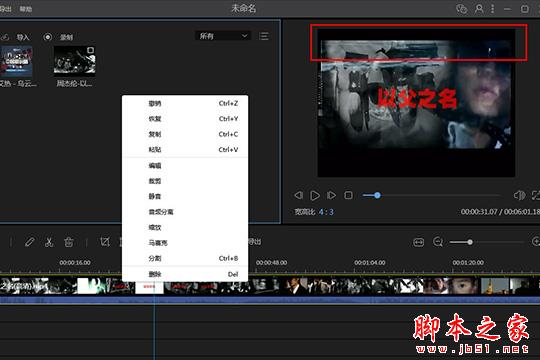Image resolution: width=540 pixels, height=360 pixels.
Task: Click the timeline zoom out magnifier icon
Action: pos(438,242)
